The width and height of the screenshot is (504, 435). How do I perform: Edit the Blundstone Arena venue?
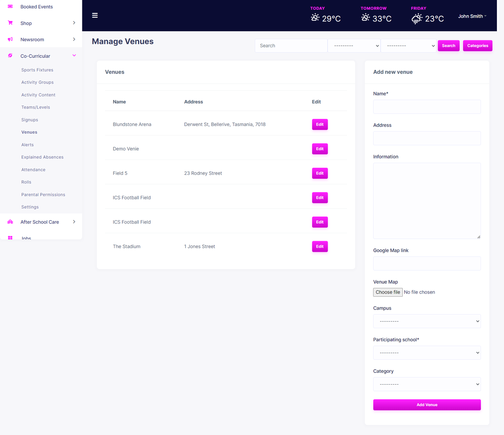[x=320, y=124]
